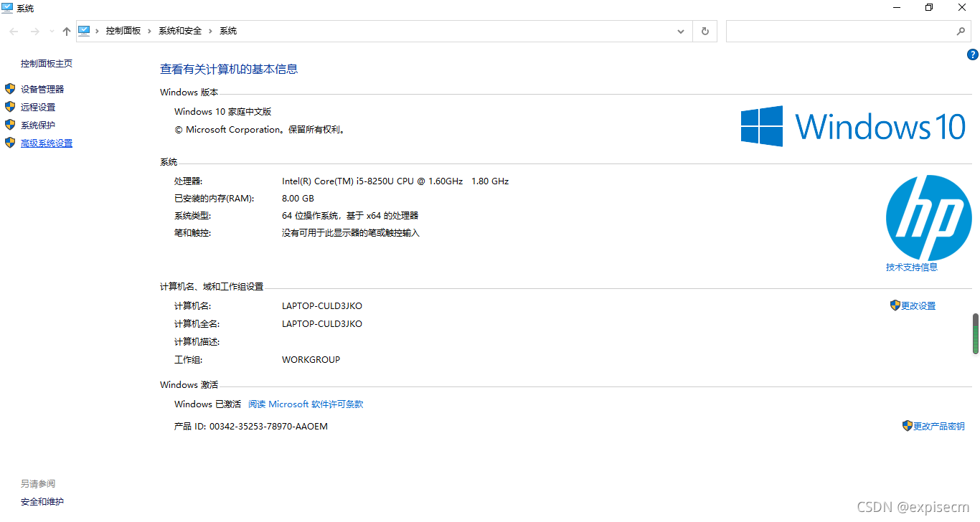Click the Windows 10 logo
The width and height of the screenshot is (980, 522).
tap(854, 127)
